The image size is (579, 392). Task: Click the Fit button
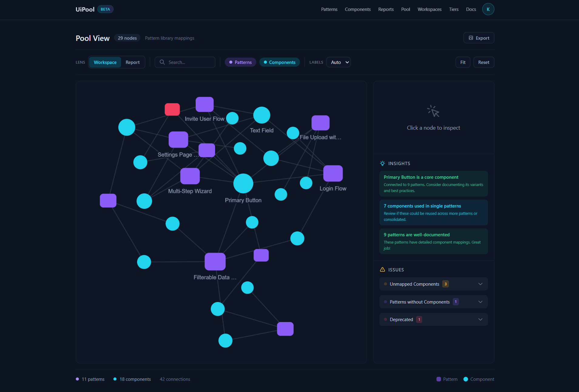click(x=463, y=62)
